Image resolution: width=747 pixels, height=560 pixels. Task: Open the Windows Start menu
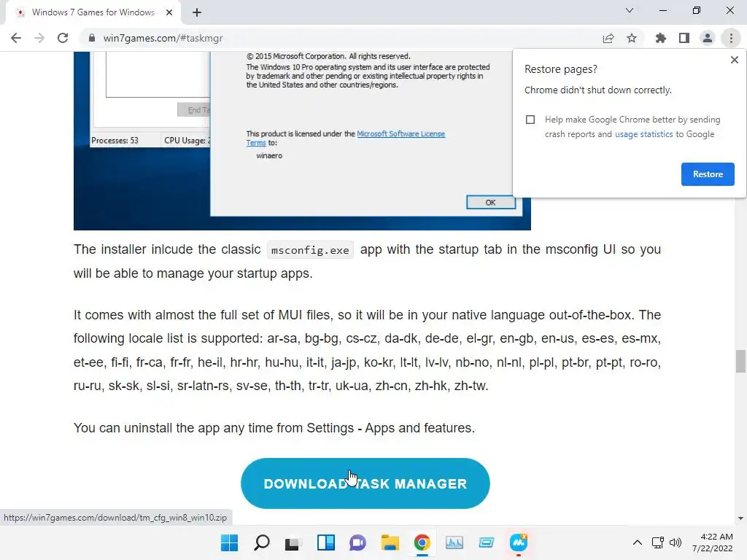click(229, 542)
